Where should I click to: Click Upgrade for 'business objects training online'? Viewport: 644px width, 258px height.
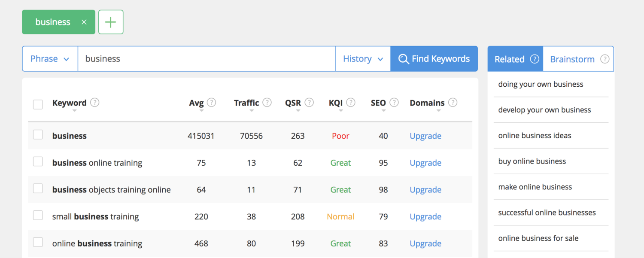pyautogui.click(x=425, y=190)
